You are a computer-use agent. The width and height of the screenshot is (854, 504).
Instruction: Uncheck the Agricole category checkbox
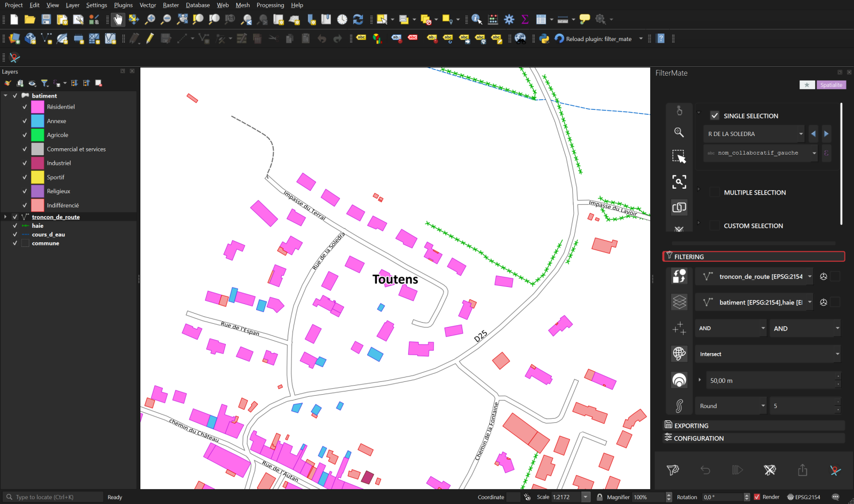pyautogui.click(x=25, y=135)
